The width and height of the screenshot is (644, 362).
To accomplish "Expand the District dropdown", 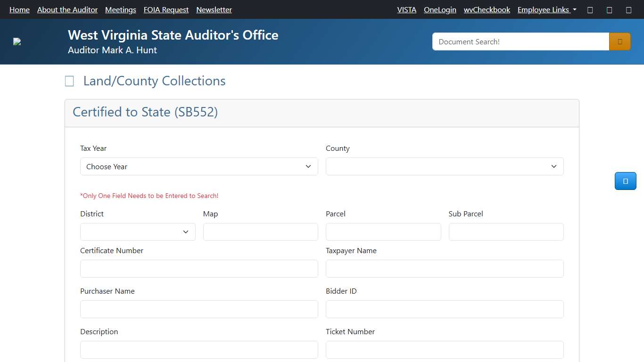I will [x=137, y=231].
